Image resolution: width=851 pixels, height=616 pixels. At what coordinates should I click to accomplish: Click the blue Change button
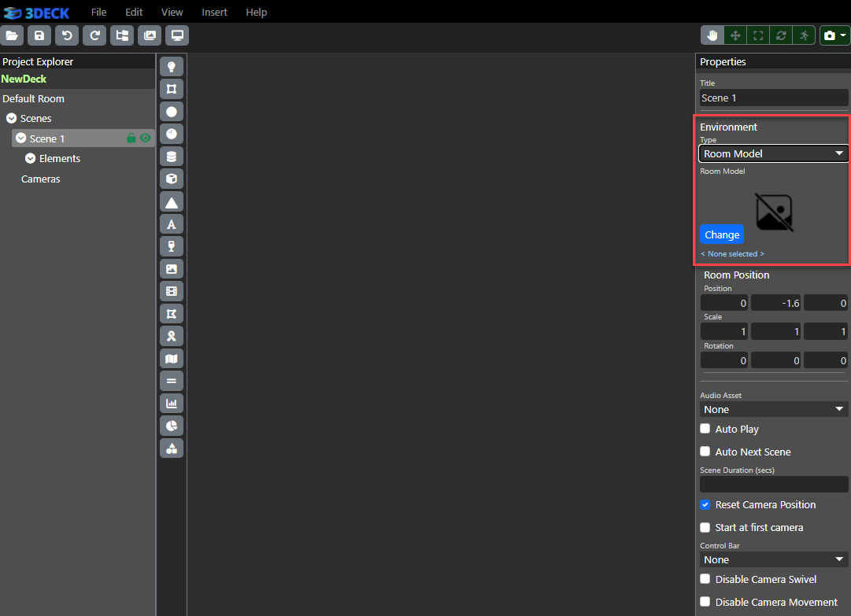pyautogui.click(x=722, y=234)
